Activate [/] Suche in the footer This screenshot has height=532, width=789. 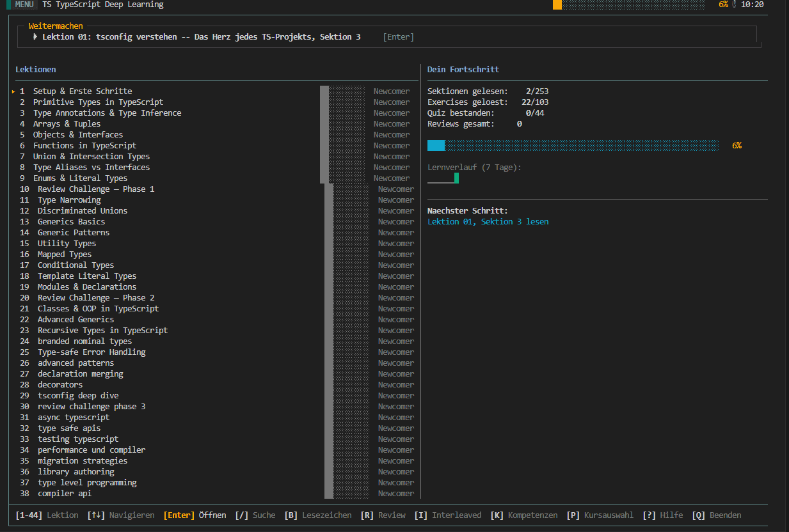pos(255,515)
